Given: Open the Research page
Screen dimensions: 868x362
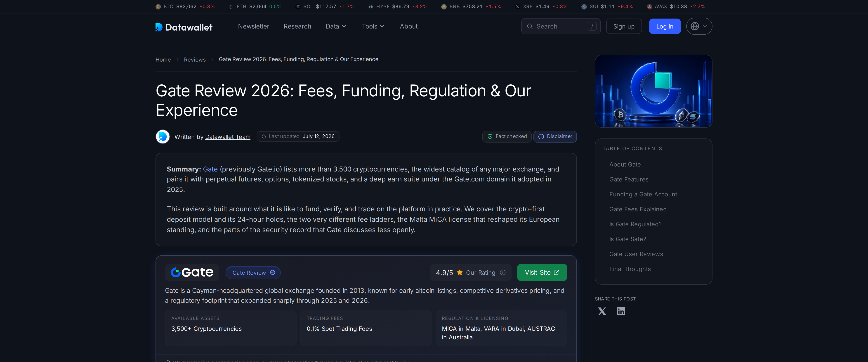Looking at the screenshot, I should [x=297, y=26].
